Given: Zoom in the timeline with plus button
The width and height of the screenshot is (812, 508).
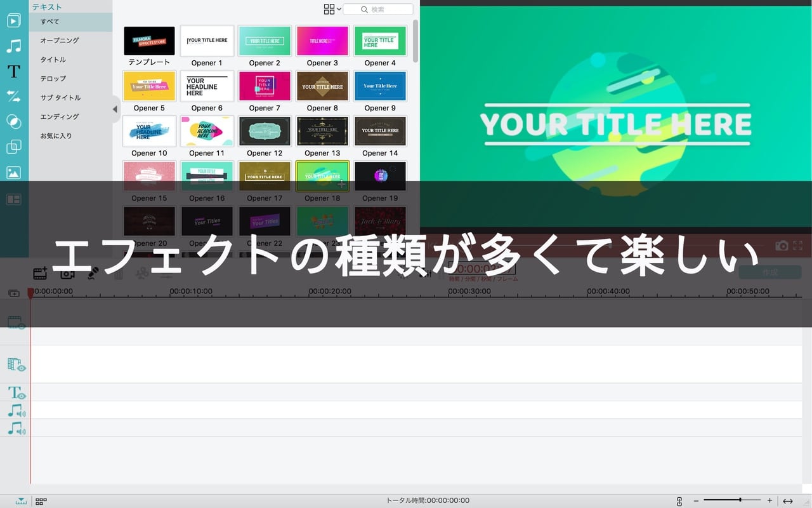Looking at the screenshot, I should (x=770, y=500).
